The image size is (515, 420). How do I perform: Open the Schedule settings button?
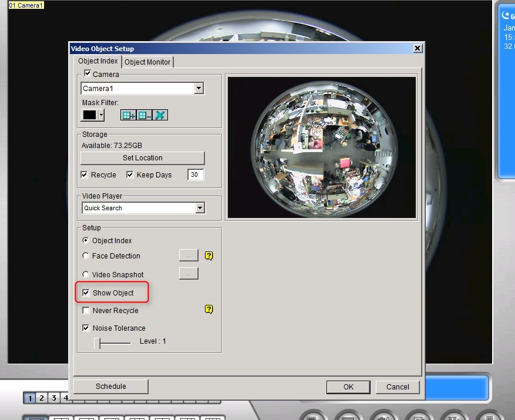click(110, 387)
